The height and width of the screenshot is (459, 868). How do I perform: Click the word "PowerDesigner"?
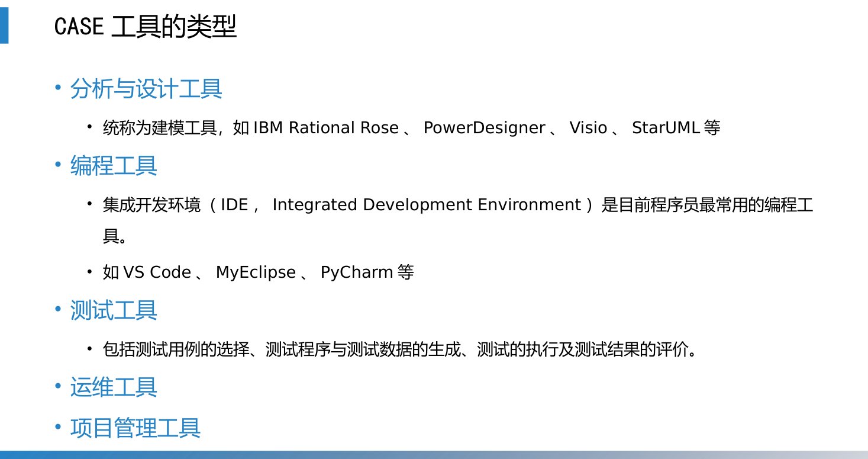tap(485, 128)
